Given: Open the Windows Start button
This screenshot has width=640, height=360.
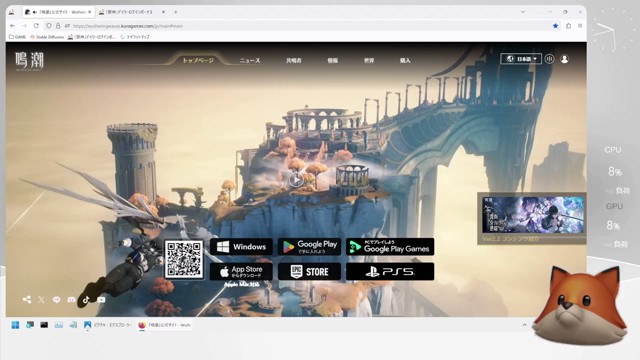Looking at the screenshot, I should coord(15,325).
